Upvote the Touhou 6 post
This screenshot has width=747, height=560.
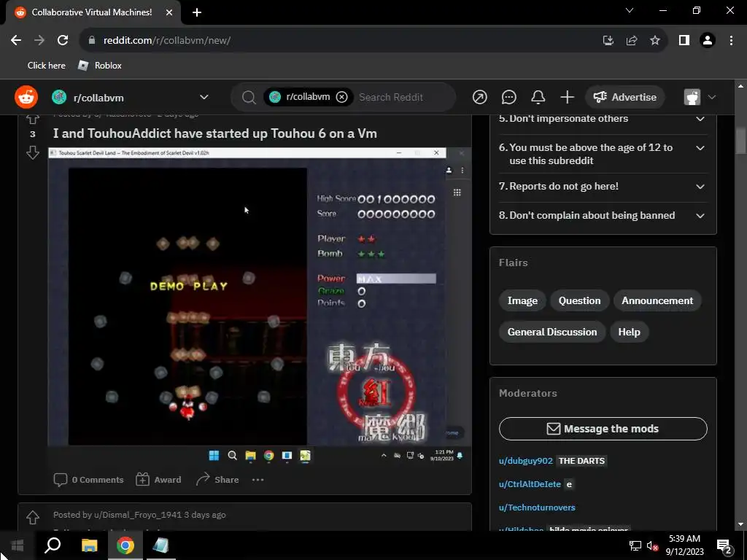[32, 118]
